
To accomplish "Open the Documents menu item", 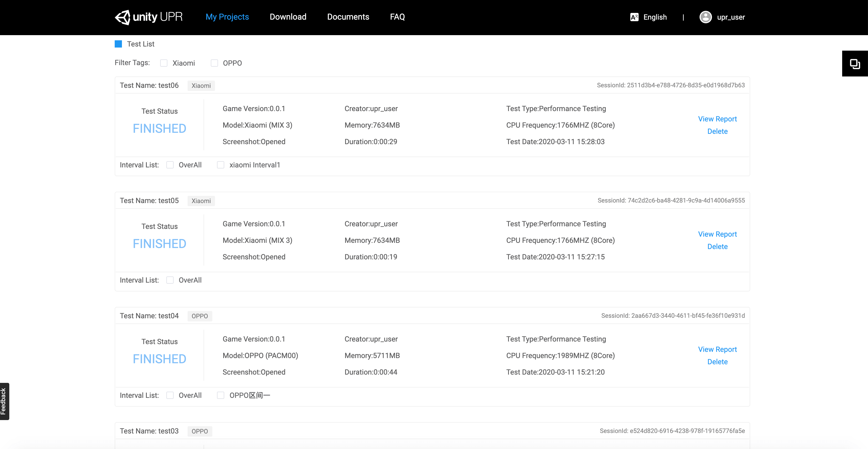I will point(348,17).
